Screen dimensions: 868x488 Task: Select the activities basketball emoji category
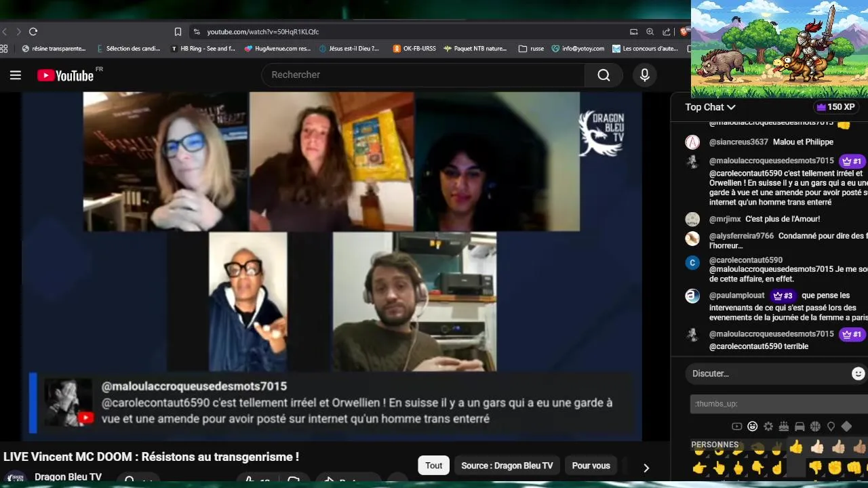[x=815, y=426]
